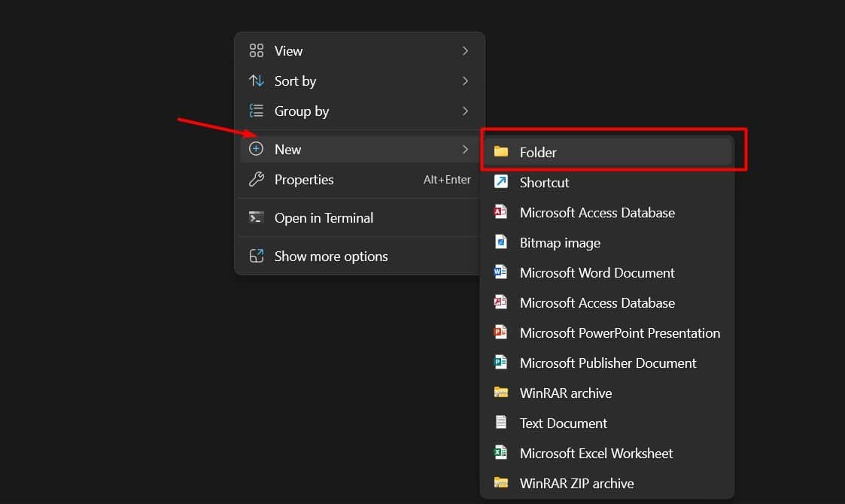Expand the View submenu chevron
Viewport: 845px width, 504px height.
coord(465,50)
